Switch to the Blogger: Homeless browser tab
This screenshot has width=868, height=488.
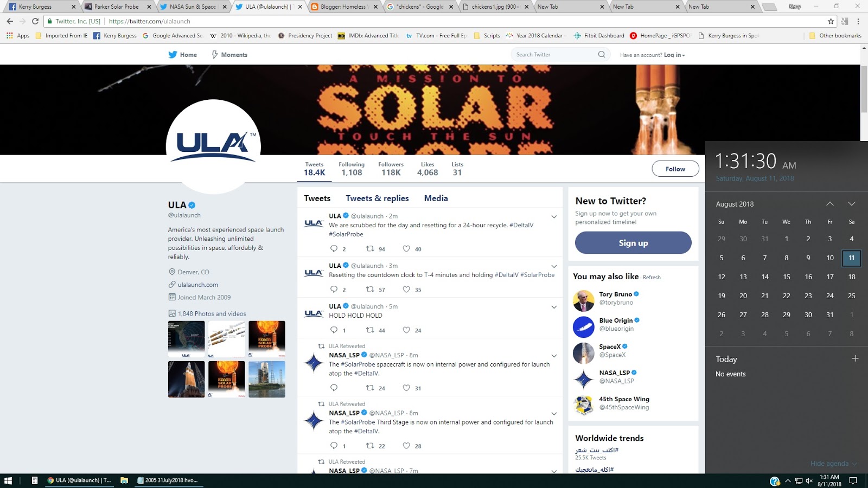click(x=344, y=7)
